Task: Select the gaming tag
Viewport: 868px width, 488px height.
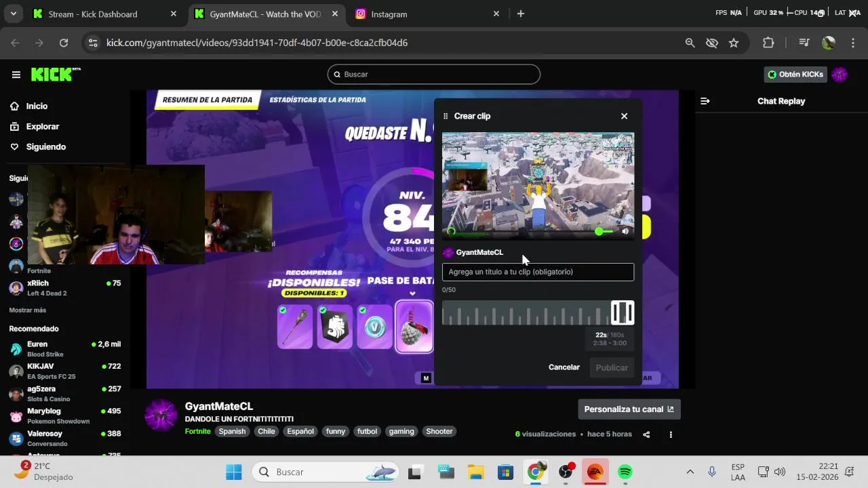Action: tap(401, 432)
